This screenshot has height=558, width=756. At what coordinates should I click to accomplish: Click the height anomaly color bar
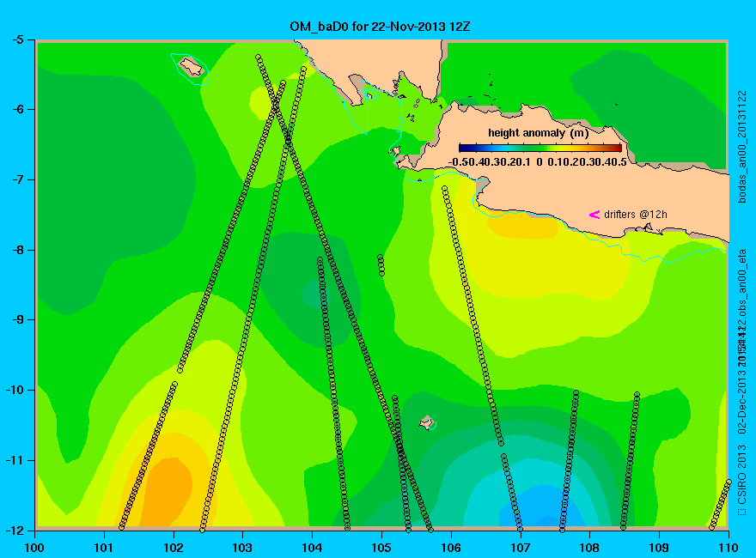[x=540, y=148]
